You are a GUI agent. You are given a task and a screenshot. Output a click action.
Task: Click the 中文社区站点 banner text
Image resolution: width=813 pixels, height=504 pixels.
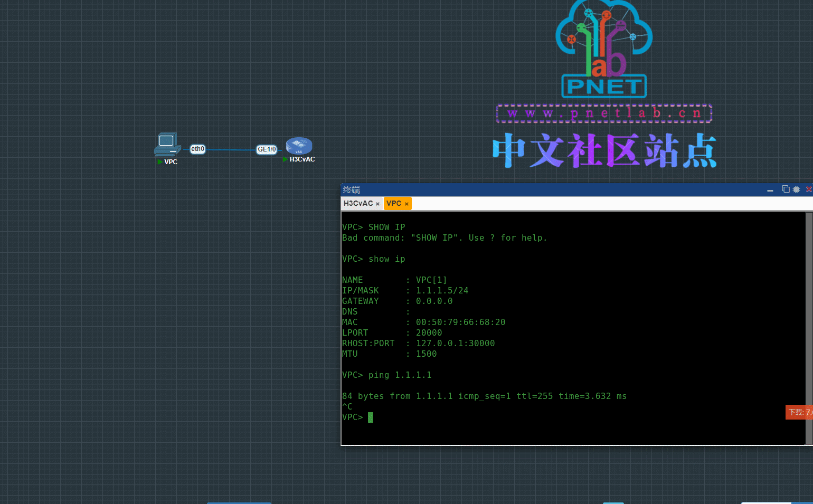pos(603,151)
